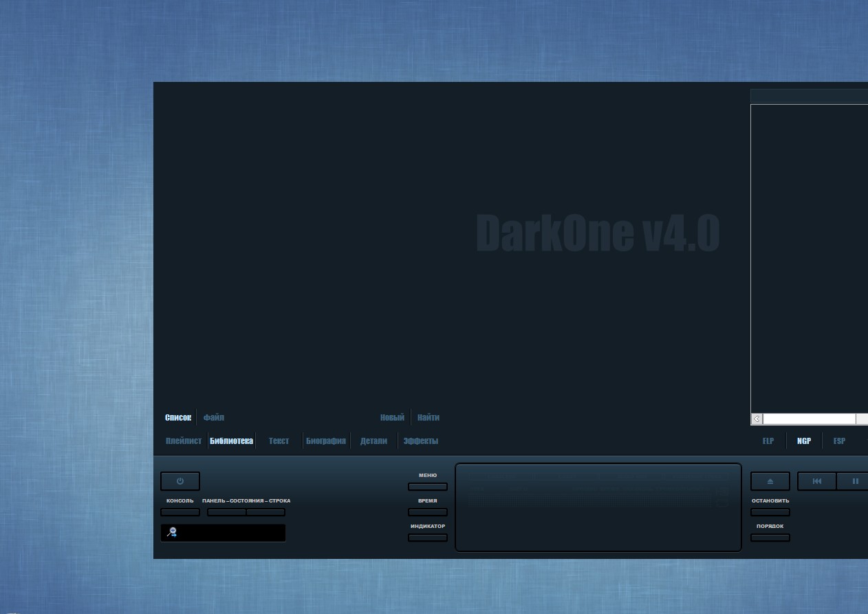868x614 pixels.
Task: Toggle the button under ИНДИКАТОР label
Action: pos(428,538)
